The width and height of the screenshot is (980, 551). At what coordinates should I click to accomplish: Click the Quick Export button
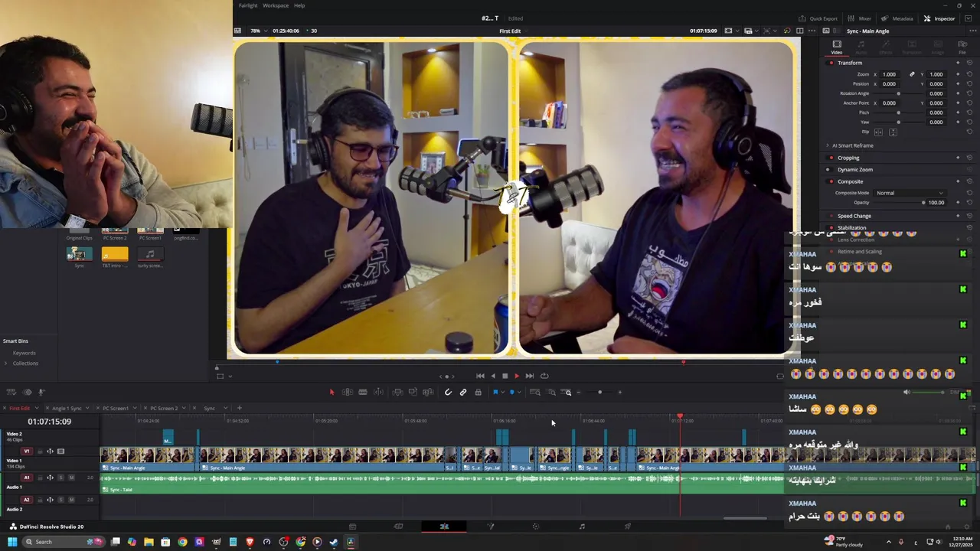(x=818, y=18)
